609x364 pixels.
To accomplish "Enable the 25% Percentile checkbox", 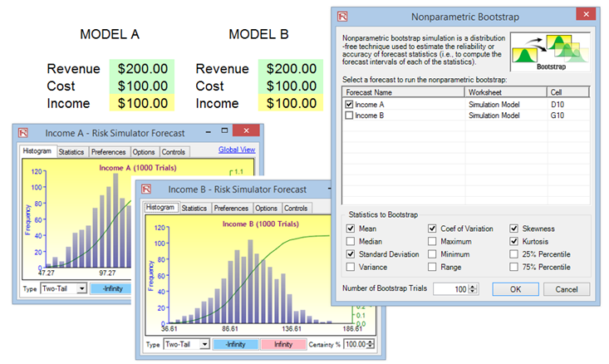I will pos(513,254).
